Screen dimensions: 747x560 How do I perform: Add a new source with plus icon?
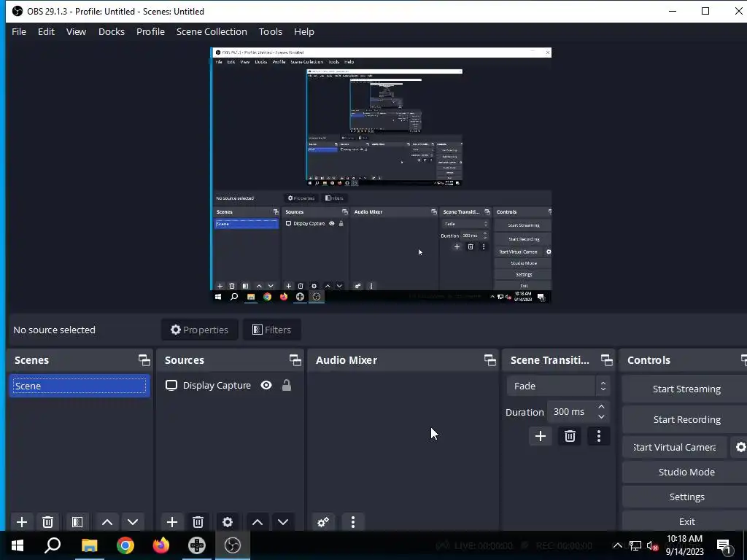click(x=172, y=522)
